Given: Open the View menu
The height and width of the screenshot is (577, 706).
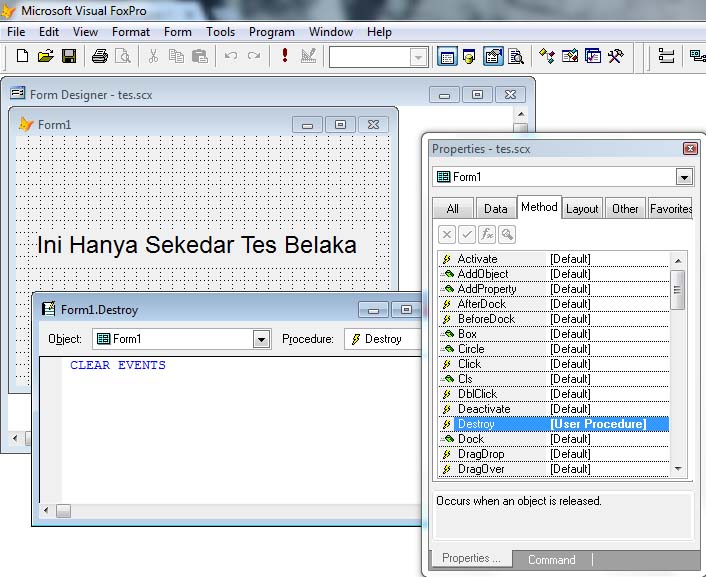Looking at the screenshot, I should pos(85,32).
